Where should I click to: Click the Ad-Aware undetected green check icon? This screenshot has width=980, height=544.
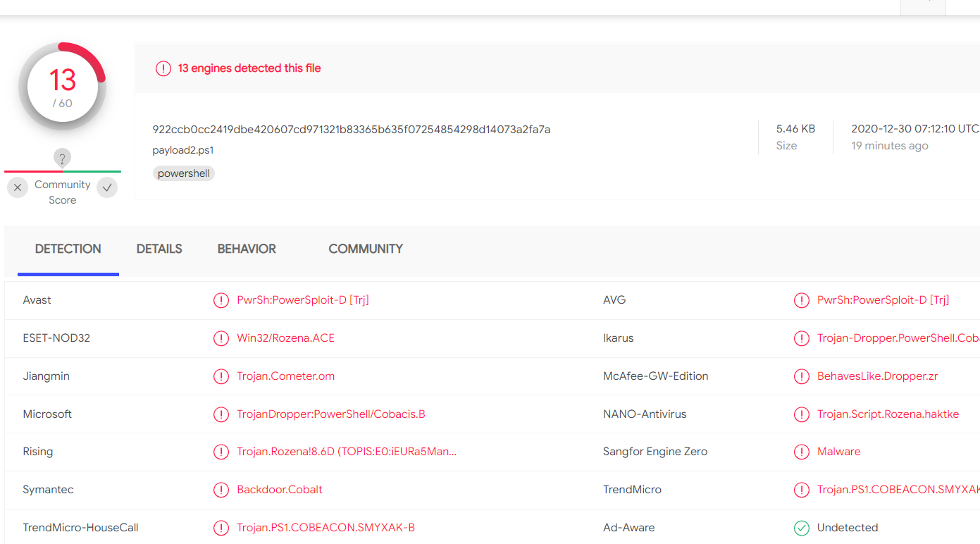coord(802,528)
